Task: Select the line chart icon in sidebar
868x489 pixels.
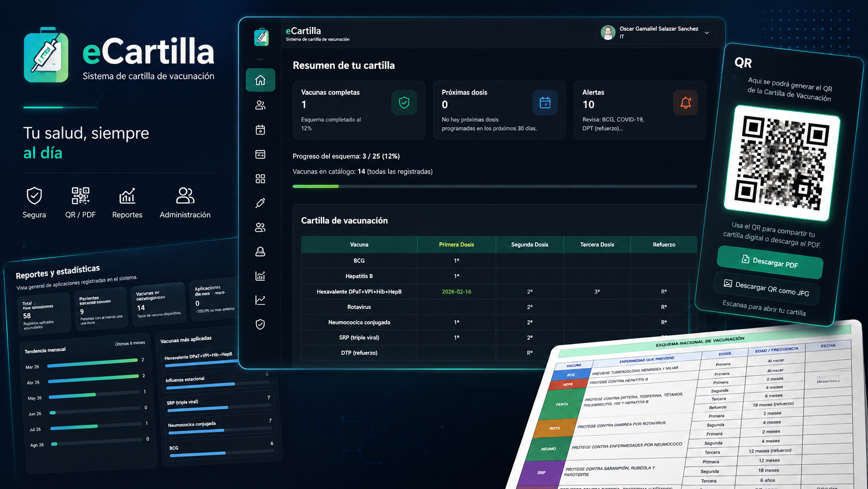Action: click(260, 300)
